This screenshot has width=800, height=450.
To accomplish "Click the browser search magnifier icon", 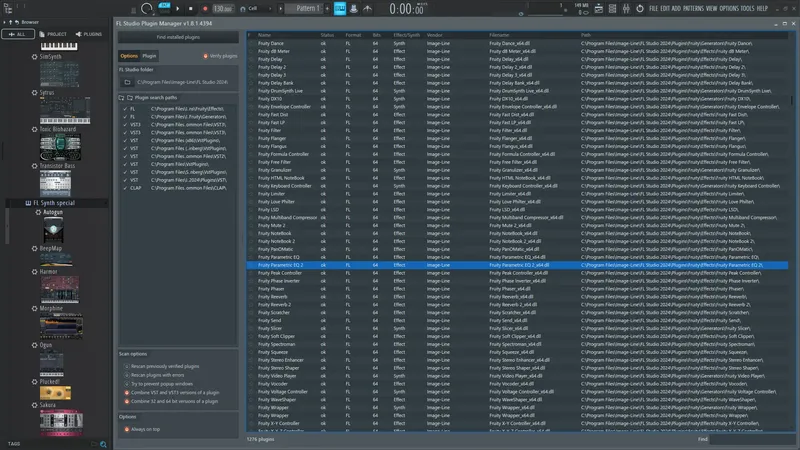I will tap(103, 444).
